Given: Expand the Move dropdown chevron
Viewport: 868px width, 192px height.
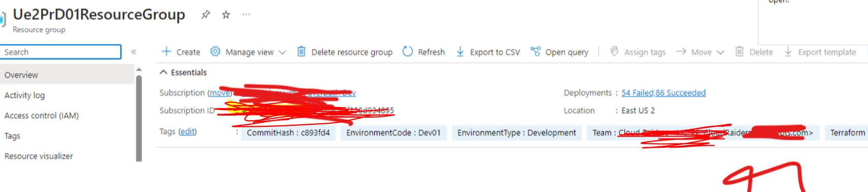Looking at the screenshot, I should coord(720,52).
